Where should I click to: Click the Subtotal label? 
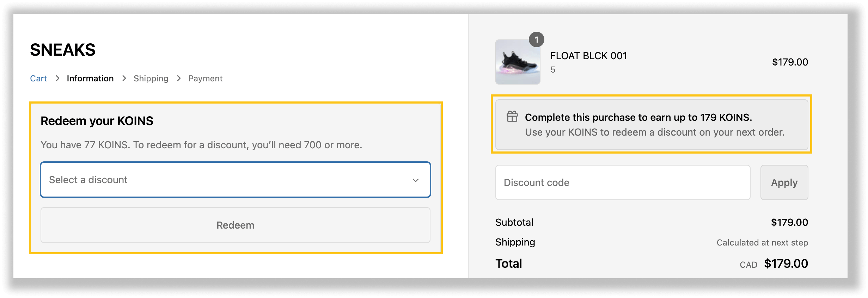(x=514, y=222)
